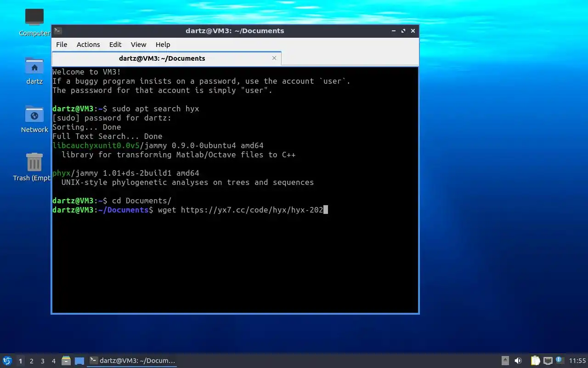
Task: Open the update notifier tray icon
Action: pyautogui.click(x=560, y=360)
